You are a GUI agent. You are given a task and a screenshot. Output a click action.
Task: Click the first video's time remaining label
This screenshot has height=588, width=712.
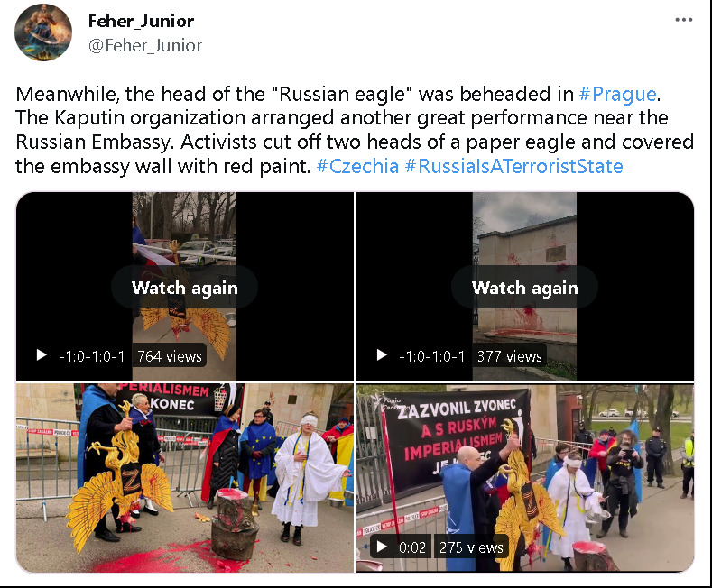92,356
